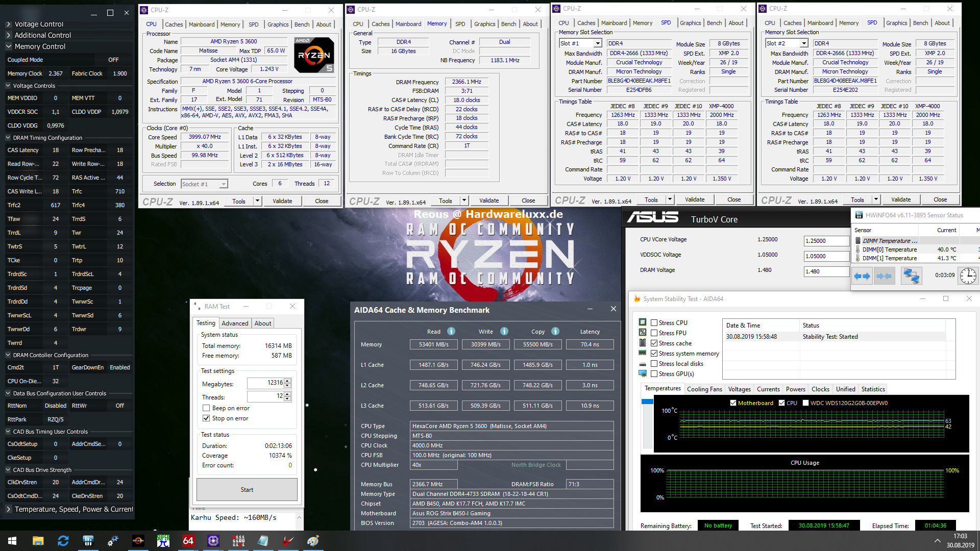Click the Copy info icon in AIDA64 benchmark

(555, 331)
